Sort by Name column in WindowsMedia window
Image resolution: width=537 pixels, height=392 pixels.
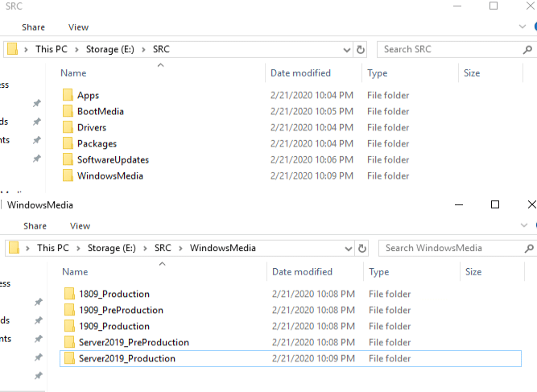click(75, 272)
